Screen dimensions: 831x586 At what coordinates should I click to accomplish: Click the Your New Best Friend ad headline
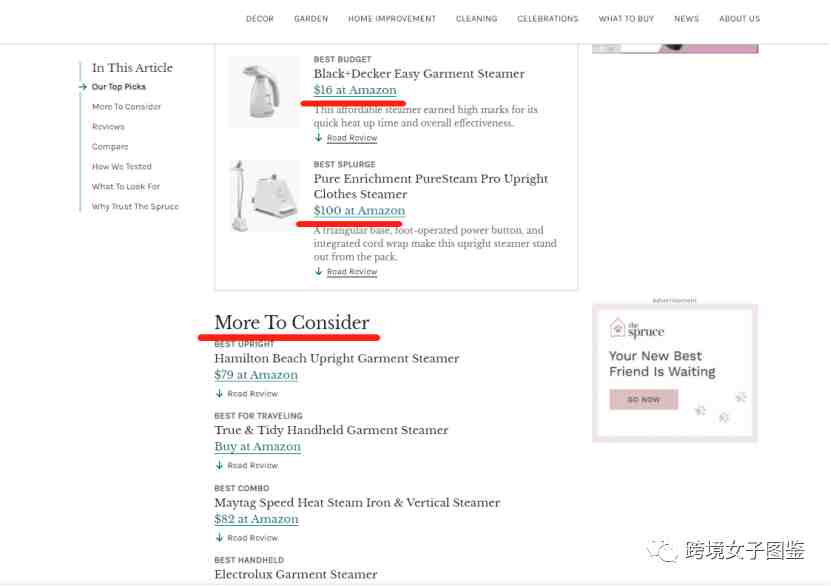662,363
